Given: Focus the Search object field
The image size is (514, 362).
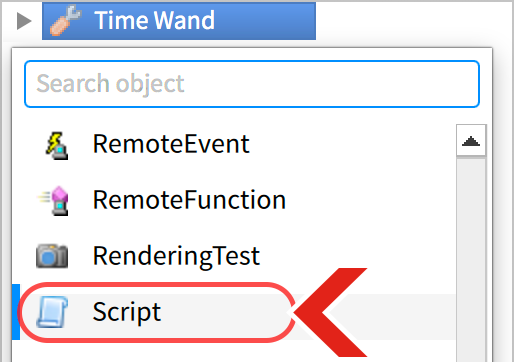Looking at the screenshot, I should pos(252,84).
